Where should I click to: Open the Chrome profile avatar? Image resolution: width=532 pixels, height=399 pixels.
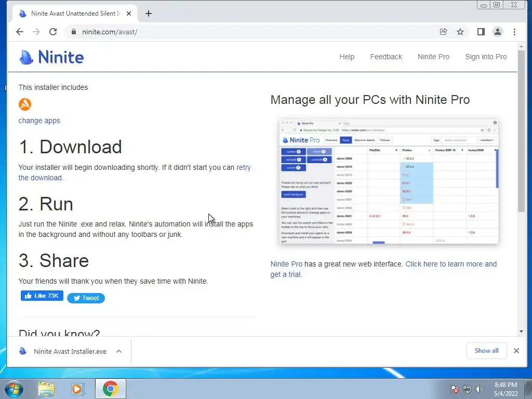click(x=497, y=32)
